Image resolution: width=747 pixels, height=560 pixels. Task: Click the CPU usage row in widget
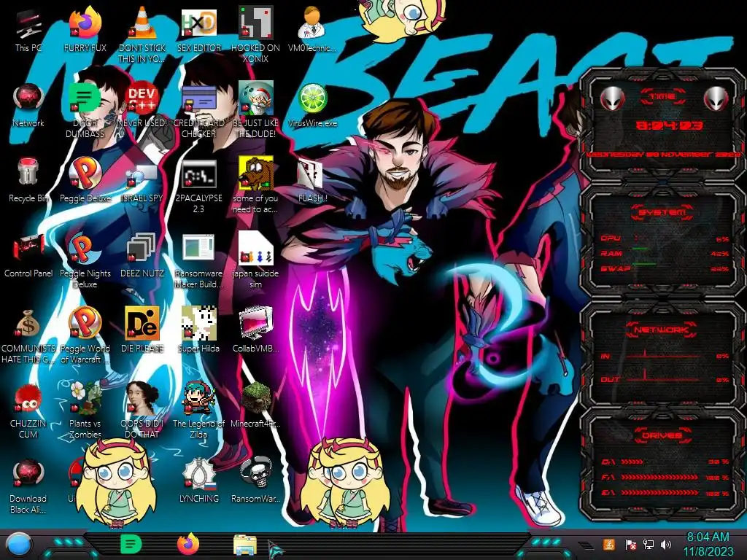point(665,238)
